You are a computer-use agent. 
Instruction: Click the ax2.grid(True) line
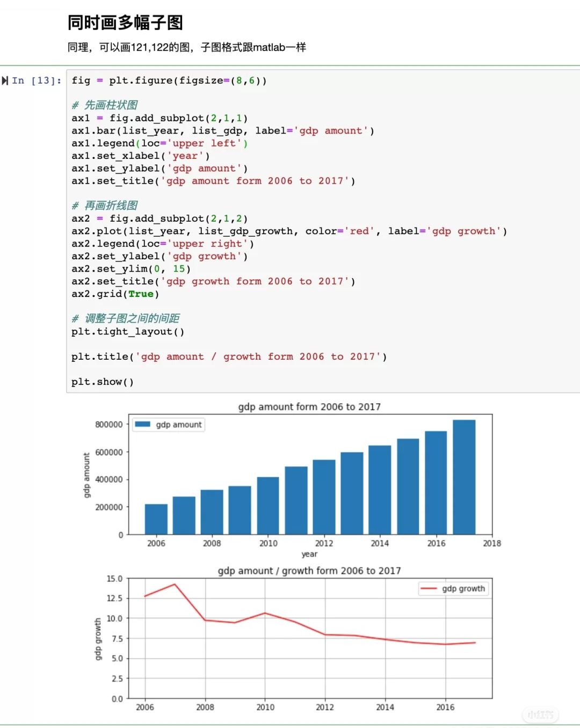click(x=115, y=294)
